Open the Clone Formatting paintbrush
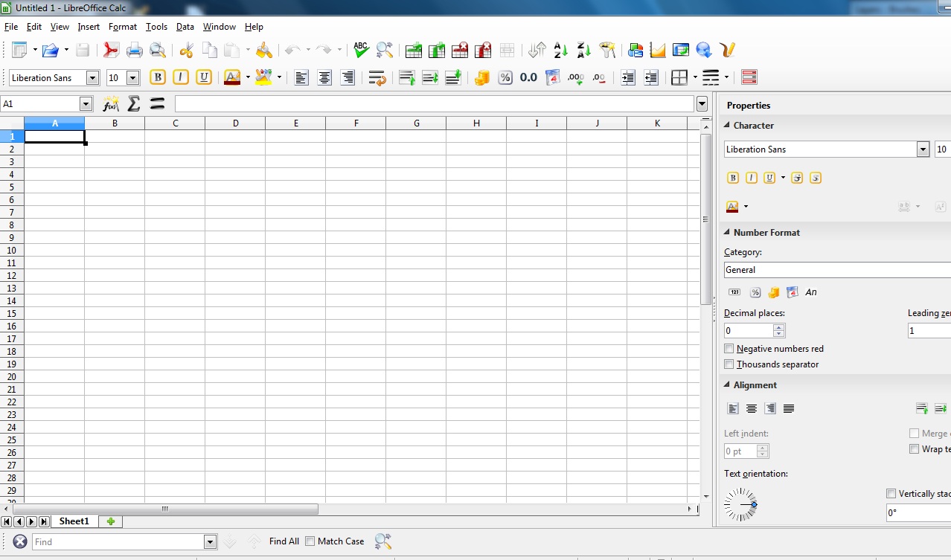Screen dimensions: 951x560 point(263,50)
